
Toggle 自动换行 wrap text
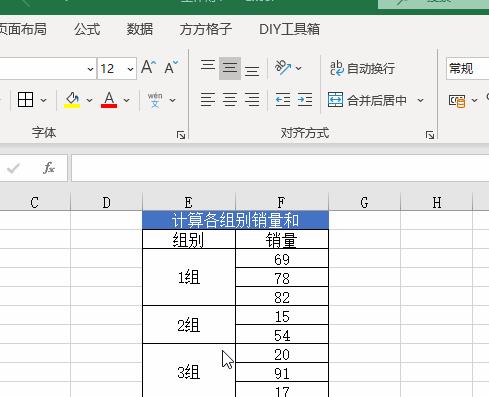(x=362, y=68)
